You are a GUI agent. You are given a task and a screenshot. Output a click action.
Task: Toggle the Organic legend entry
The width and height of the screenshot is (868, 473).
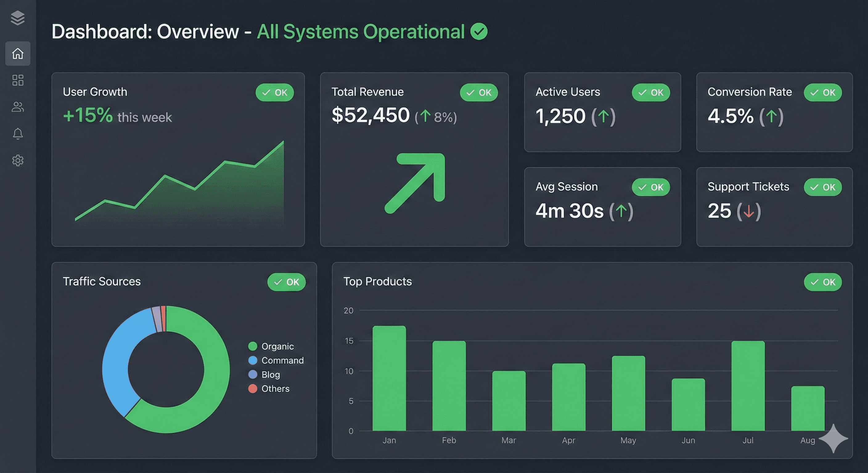(x=277, y=346)
